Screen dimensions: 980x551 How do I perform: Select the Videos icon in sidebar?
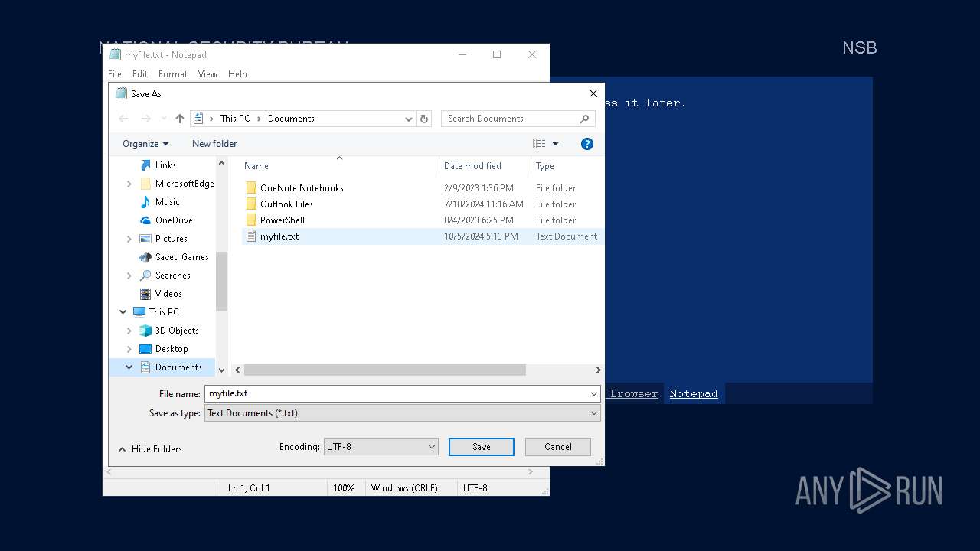145,294
